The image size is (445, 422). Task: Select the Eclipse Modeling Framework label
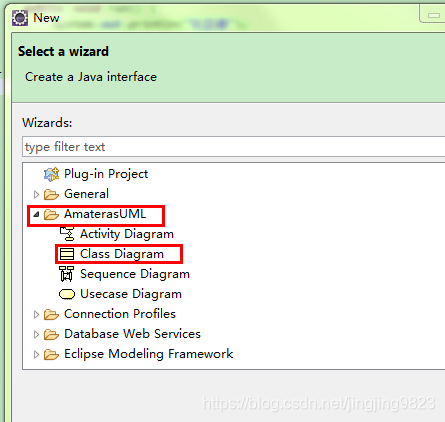149,354
